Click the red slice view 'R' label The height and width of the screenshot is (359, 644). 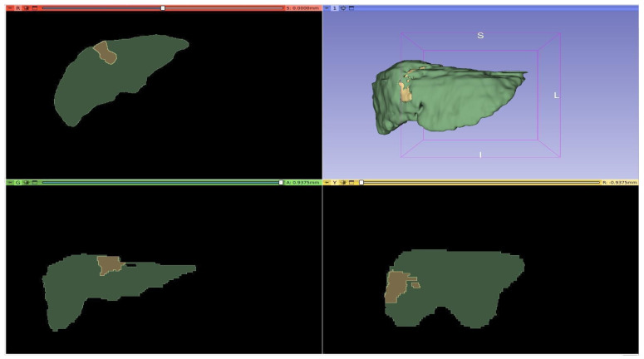(17, 7)
